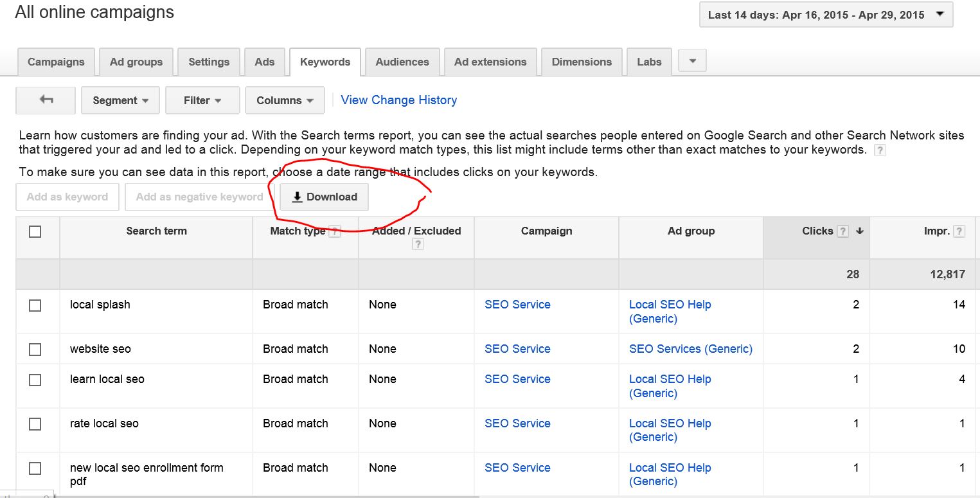Screen dimensions: 980x498
Task: Open the Labs tab
Action: point(649,62)
